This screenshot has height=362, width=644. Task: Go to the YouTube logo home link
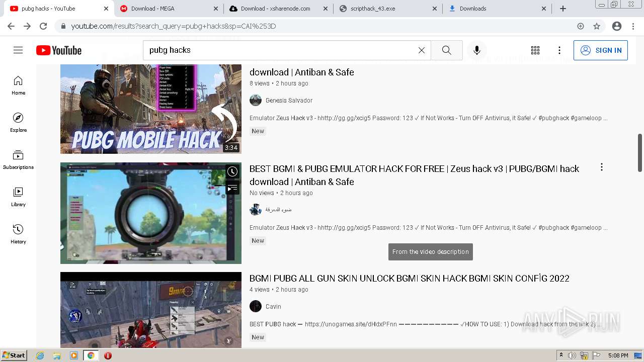pos(59,50)
